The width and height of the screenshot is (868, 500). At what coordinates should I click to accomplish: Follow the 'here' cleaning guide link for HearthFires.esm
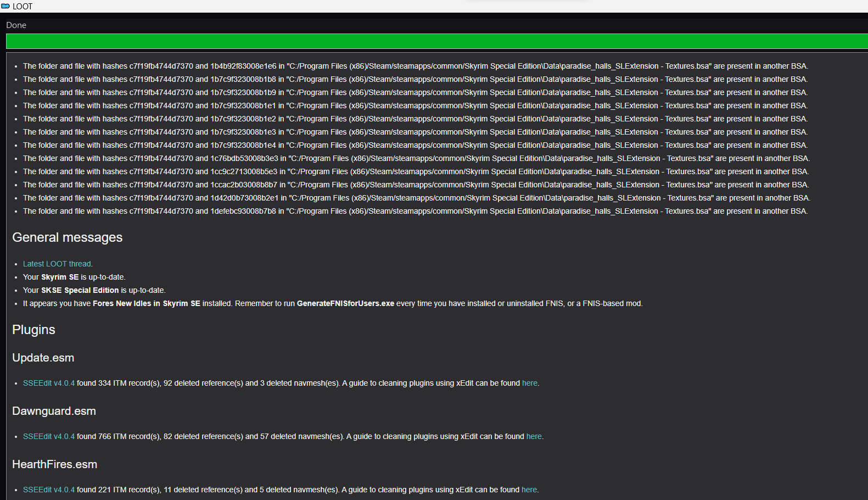(x=529, y=490)
